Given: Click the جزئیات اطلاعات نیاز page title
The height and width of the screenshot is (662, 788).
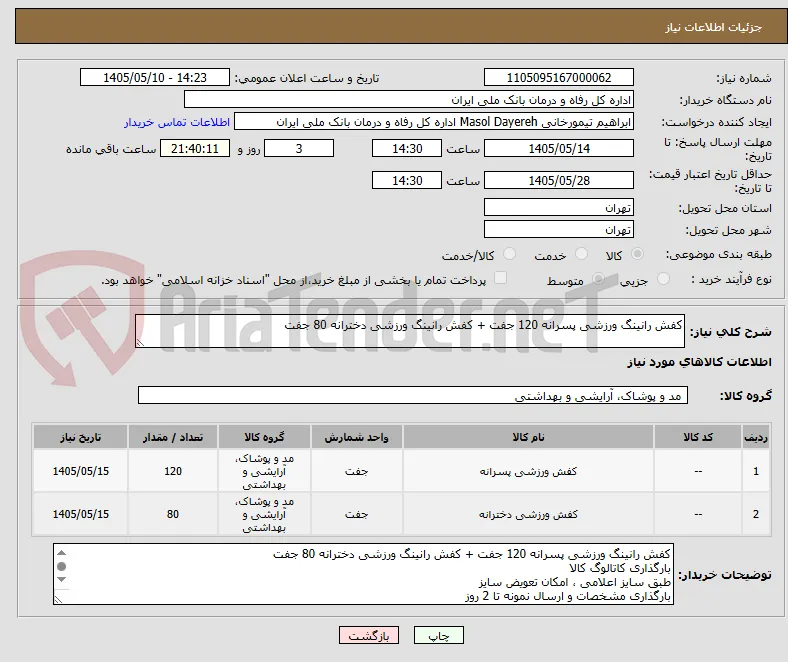Looking at the screenshot, I should pyautogui.click(x=714, y=27).
